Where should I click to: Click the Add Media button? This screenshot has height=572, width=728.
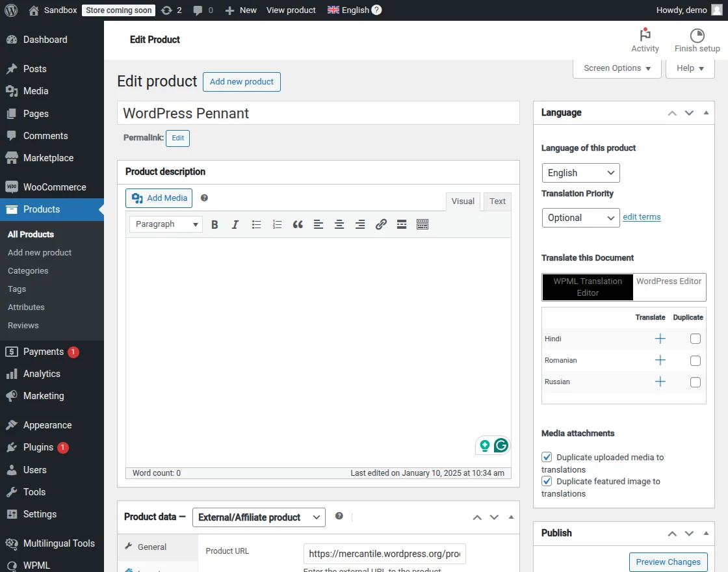tap(159, 198)
